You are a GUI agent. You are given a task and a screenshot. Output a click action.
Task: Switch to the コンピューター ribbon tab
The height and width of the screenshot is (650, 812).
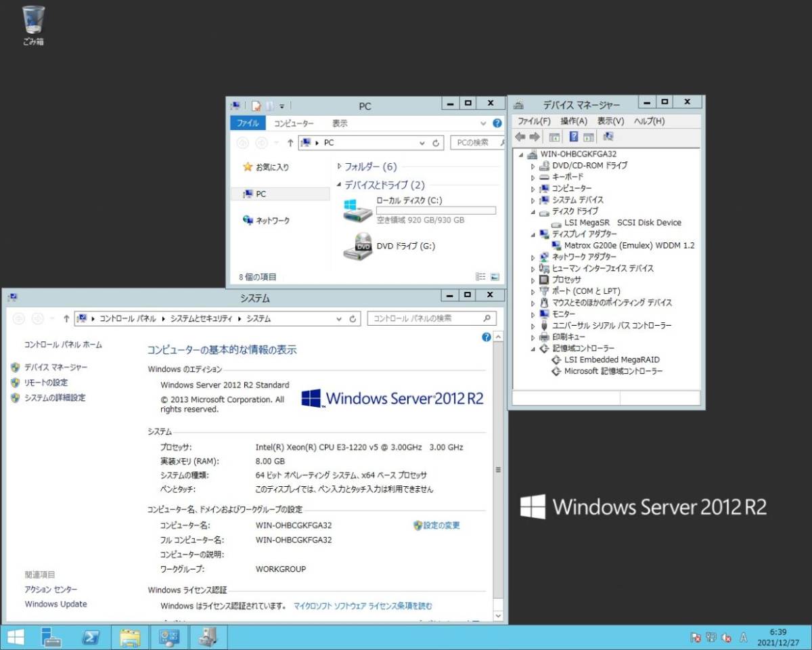pyautogui.click(x=294, y=123)
